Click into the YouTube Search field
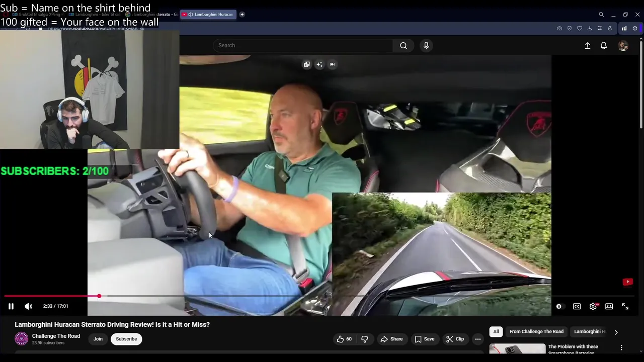Viewport: 644px width, 362px height. coord(303,45)
